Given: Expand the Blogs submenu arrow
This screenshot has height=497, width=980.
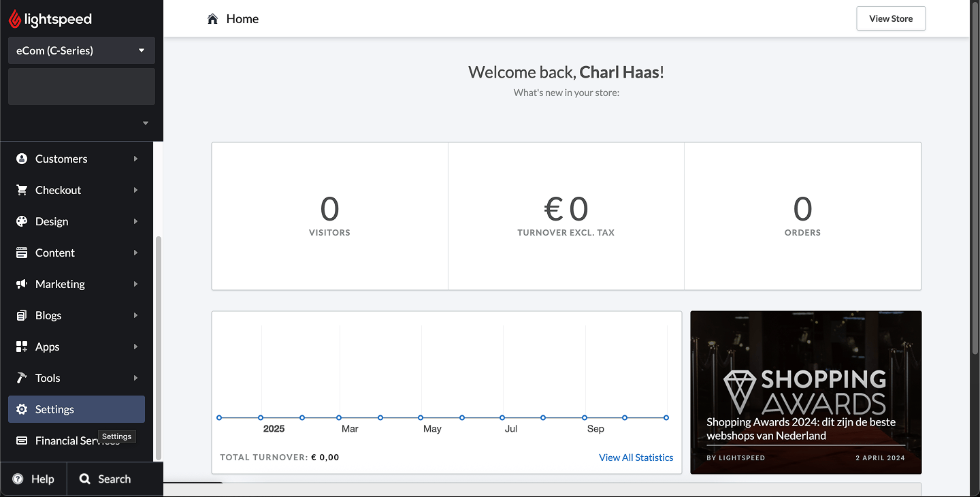Looking at the screenshot, I should tap(135, 315).
